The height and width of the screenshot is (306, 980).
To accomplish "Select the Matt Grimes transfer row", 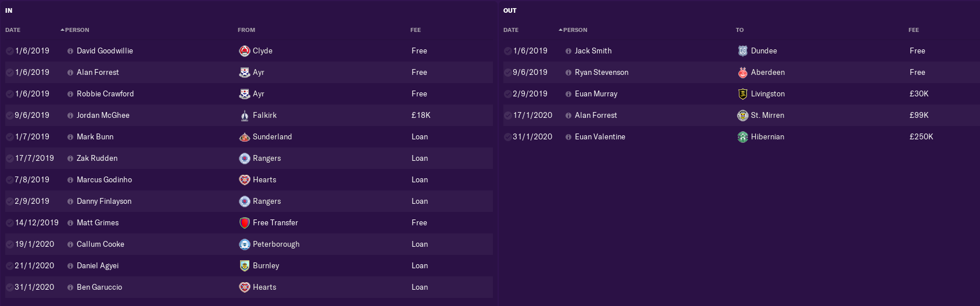I will (x=249, y=223).
